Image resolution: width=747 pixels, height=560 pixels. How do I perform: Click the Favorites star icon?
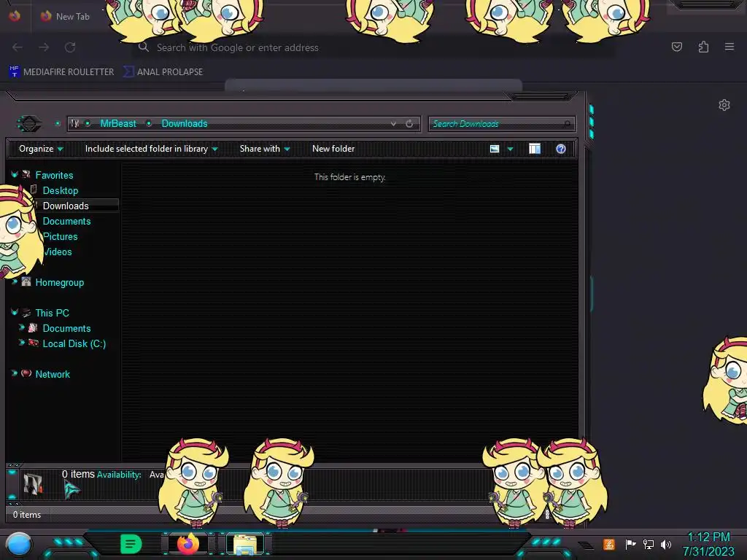(26, 174)
